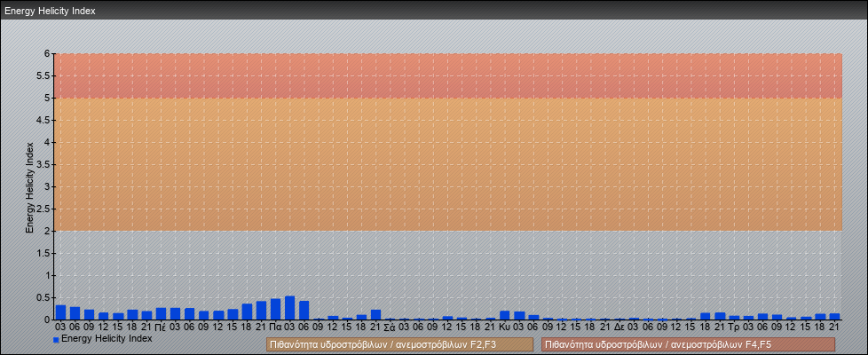Select the F2,F3 waterspout probability legend box

pos(399,344)
